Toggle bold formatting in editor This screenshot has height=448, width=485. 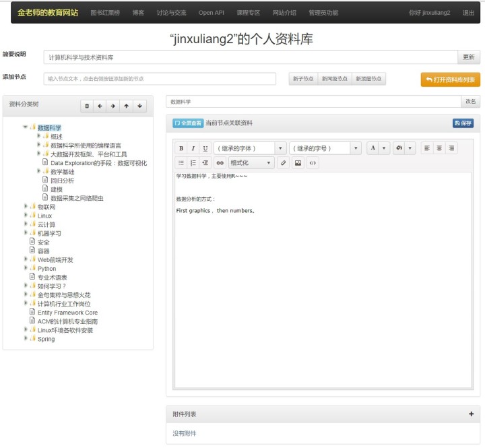coord(181,148)
